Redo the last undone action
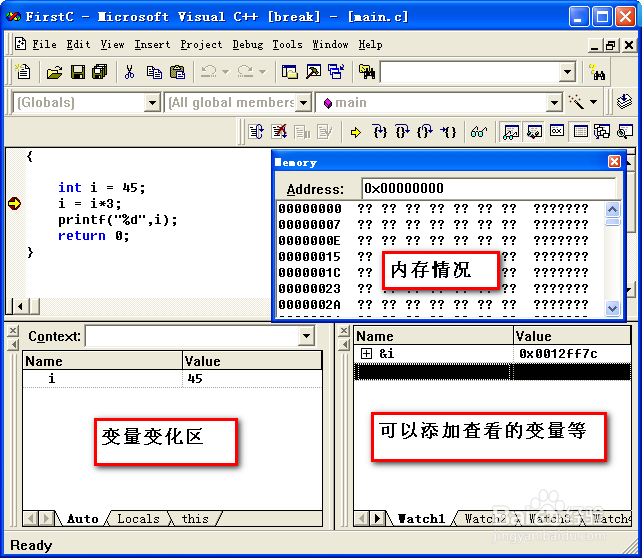 pos(245,72)
